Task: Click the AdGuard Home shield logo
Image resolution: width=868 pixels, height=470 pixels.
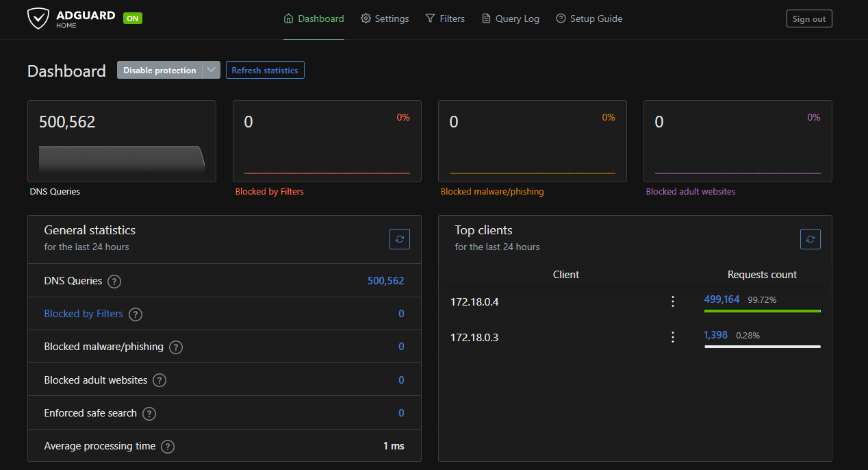Action: point(38,18)
